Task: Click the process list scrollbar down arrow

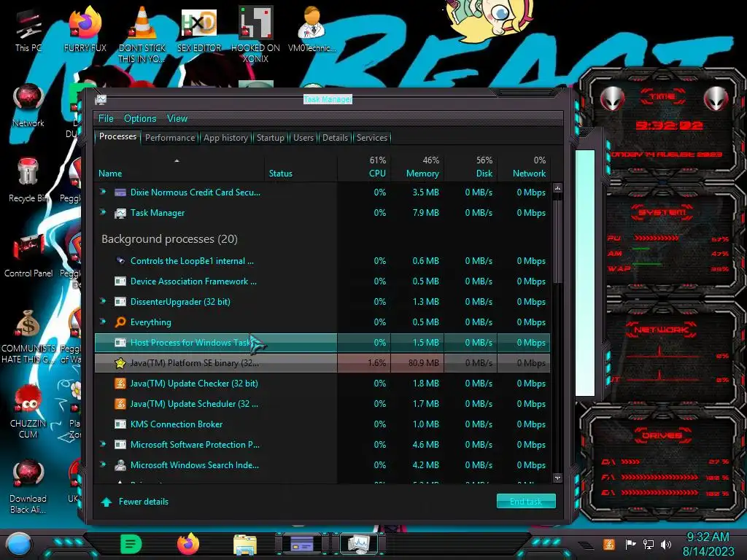Action: [x=557, y=478]
